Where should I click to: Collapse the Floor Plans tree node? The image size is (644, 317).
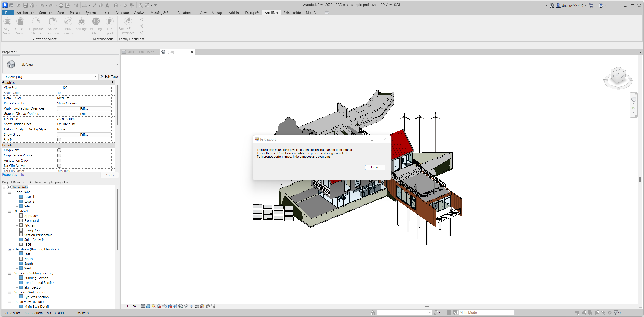point(10,192)
